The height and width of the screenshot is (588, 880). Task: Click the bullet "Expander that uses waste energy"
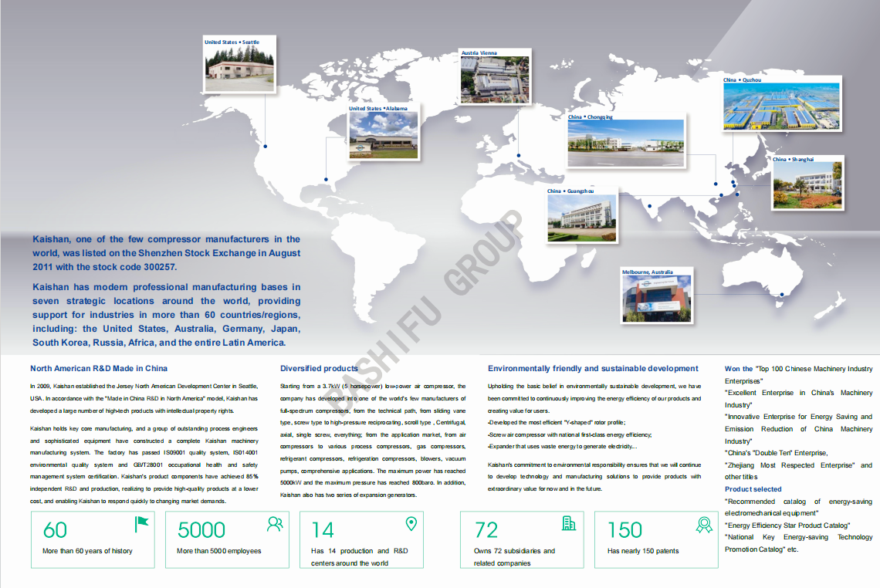click(562, 447)
